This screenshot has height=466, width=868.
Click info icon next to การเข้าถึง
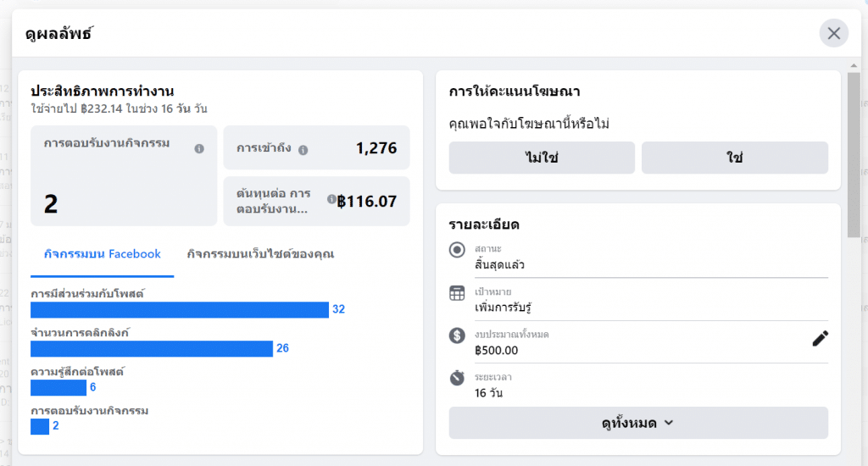(x=303, y=149)
